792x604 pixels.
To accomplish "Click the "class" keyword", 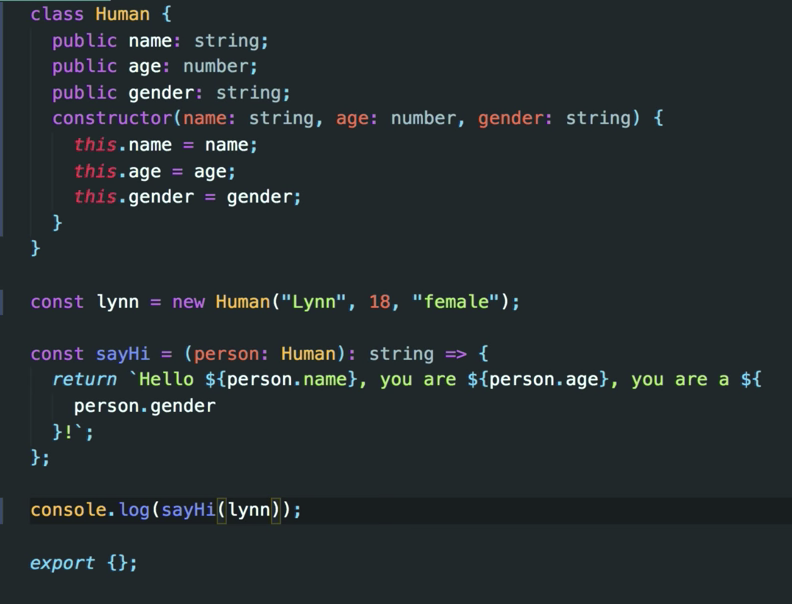I will click(x=57, y=14).
